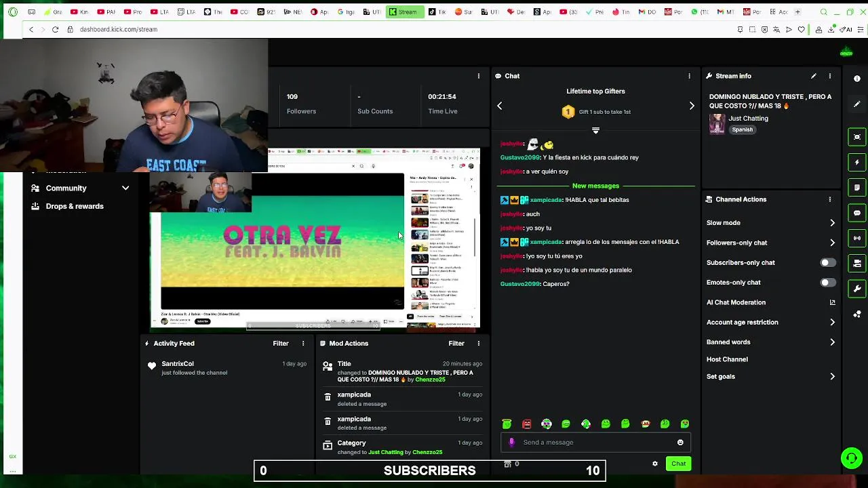Expand Account age restriction options
Screen dimensions: 868x488
(833, 323)
